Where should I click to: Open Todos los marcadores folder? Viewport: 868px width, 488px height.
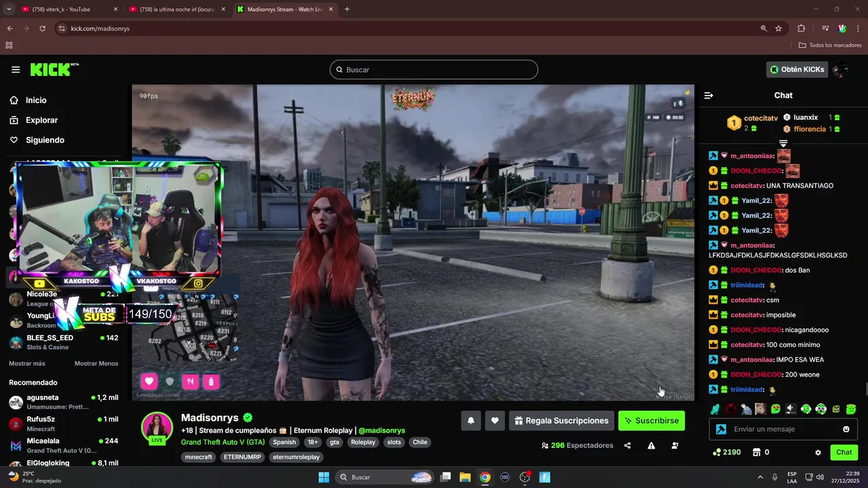[x=830, y=45]
